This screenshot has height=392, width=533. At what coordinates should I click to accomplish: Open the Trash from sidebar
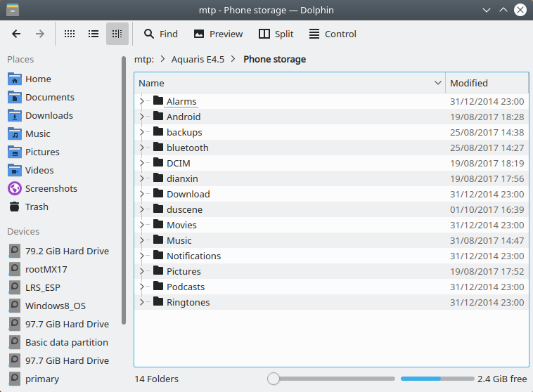point(37,207)
